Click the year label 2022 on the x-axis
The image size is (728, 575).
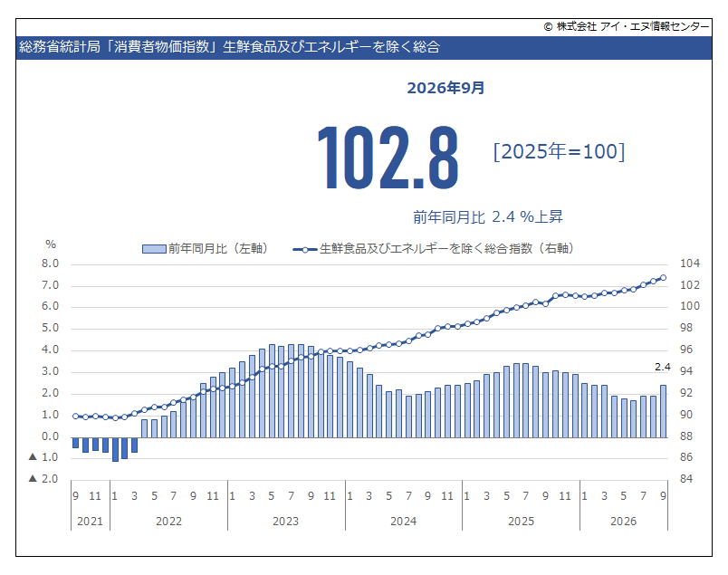pyautogui.click(x=168, y=522)
